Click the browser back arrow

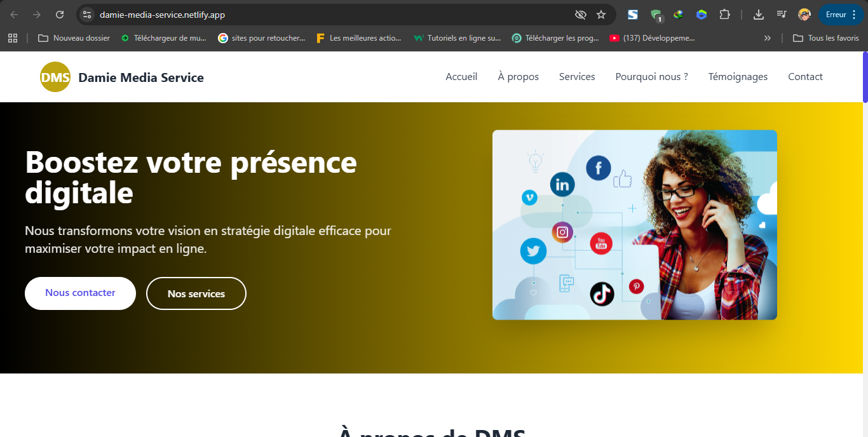pyautogui.click(x=14, y=15)
